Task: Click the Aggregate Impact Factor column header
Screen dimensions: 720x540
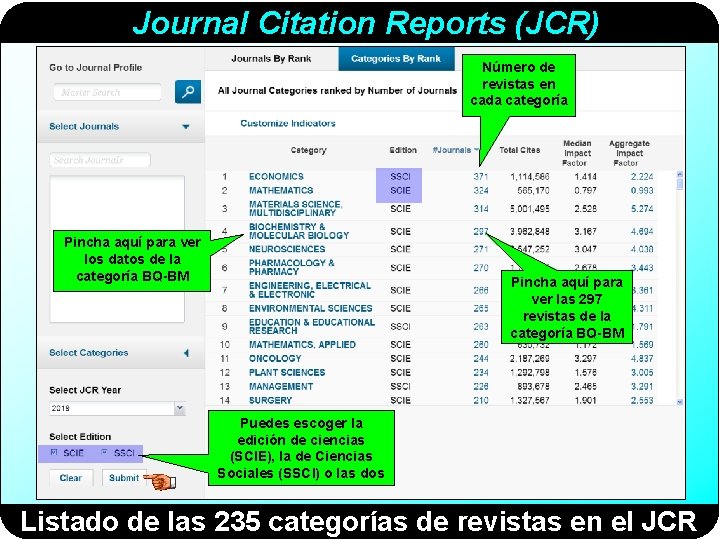Action: pyautogui.click(x=629, y=153)
